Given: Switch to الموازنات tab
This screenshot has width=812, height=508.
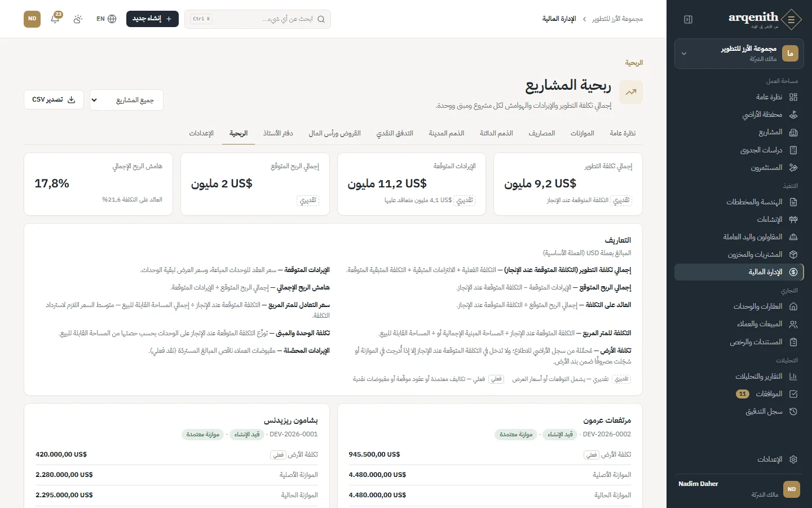Looking at the screenshot, I should coord(582,133).
